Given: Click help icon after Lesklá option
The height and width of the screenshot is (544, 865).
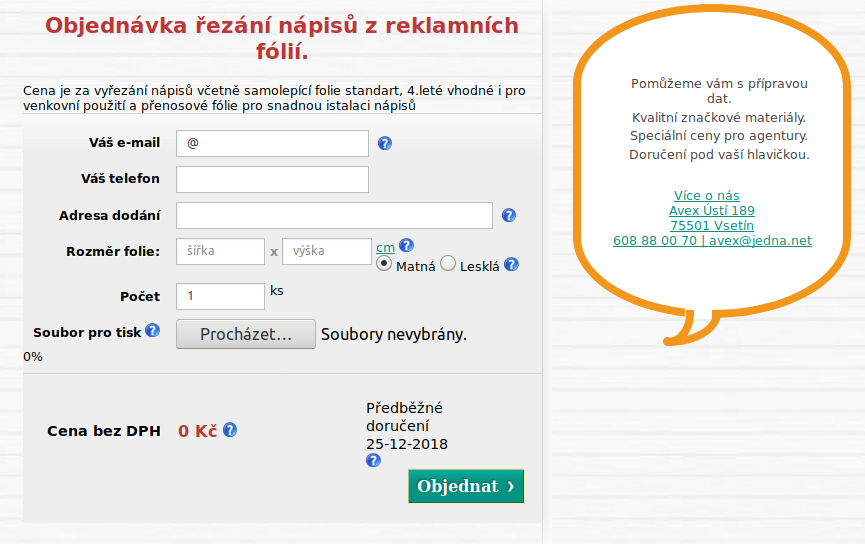Looking at the screenshot, I should (511, 265).
